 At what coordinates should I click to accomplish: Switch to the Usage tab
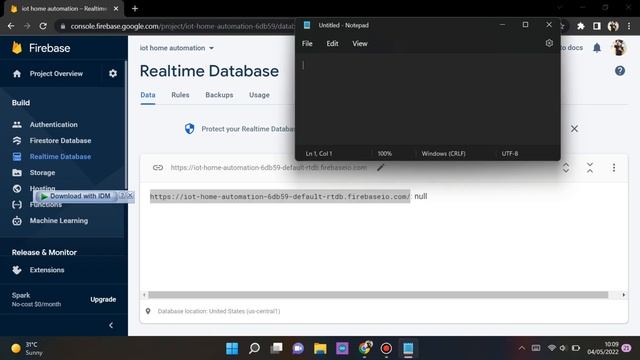tap(259, 95)
